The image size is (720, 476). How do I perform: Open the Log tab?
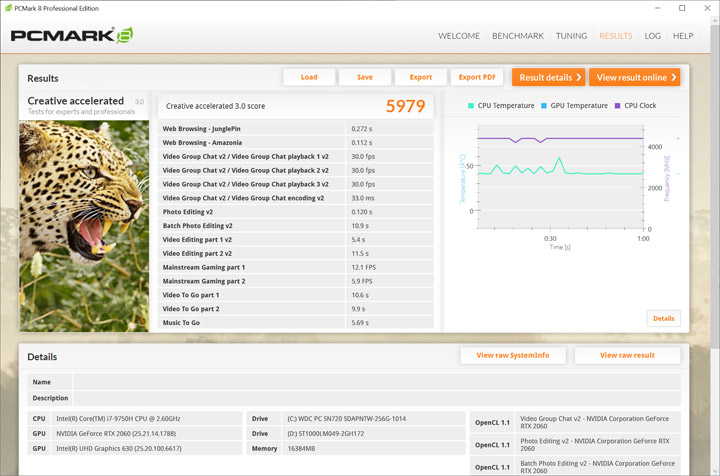coord(652,36)
